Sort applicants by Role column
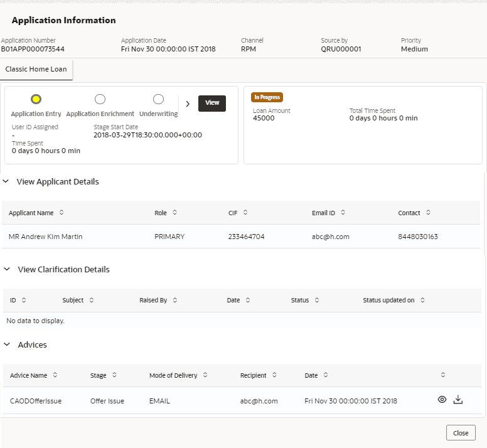The image size is (487, 448). pyautogui.click(x=174, y=213)
